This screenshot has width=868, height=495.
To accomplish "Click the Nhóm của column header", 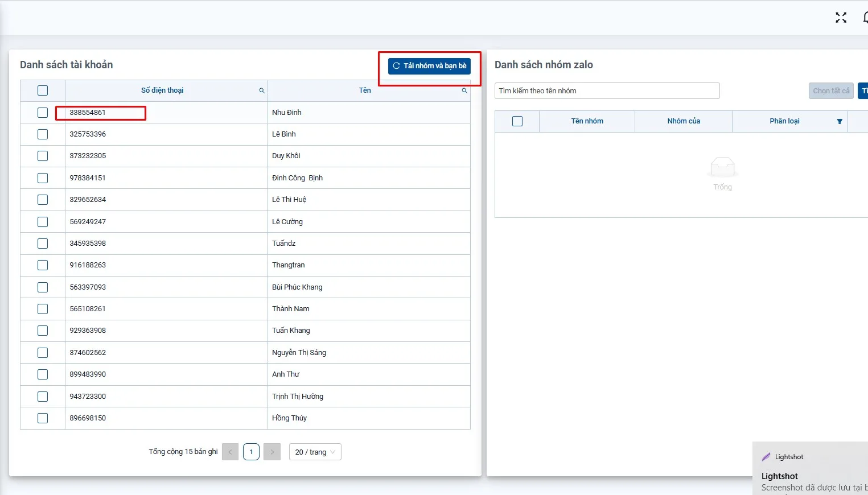I will coord(683,121).
